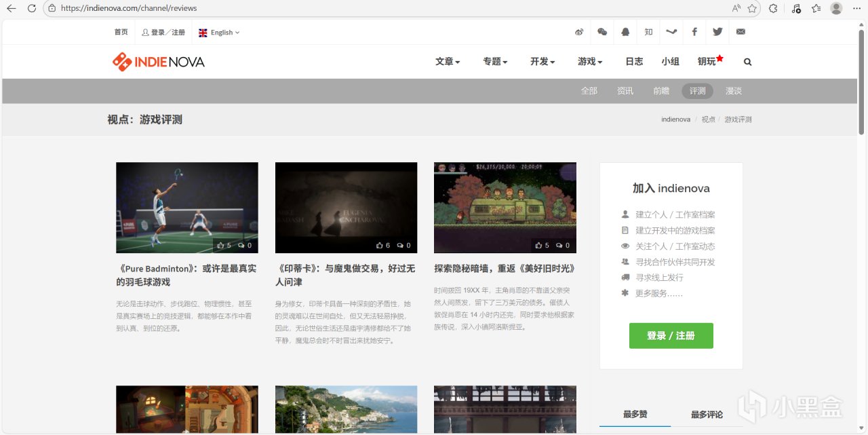Image resolution: width=868 pixels, height=435 pixels.
Task: Click comment icon on Pure Badminton thumbnail
Action: (x=241, y=246)
